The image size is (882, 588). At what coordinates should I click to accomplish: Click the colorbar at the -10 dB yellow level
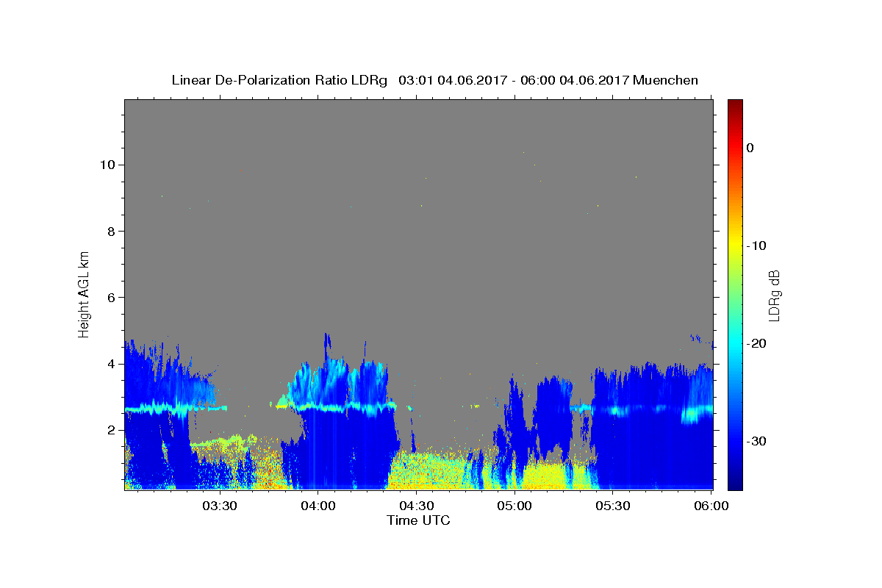[x=735, y=245]
